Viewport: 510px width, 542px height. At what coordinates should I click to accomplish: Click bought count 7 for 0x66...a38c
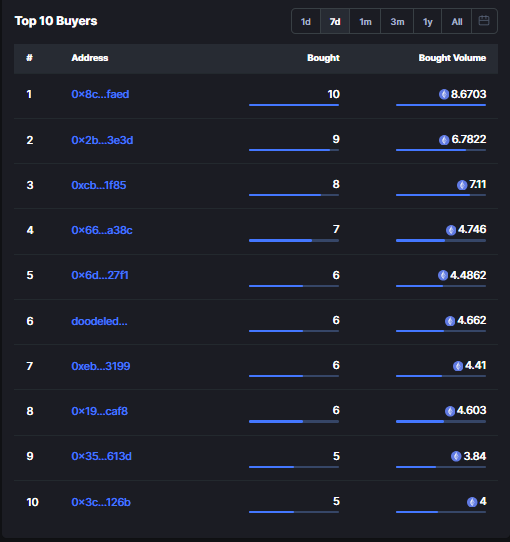(336, 229)
